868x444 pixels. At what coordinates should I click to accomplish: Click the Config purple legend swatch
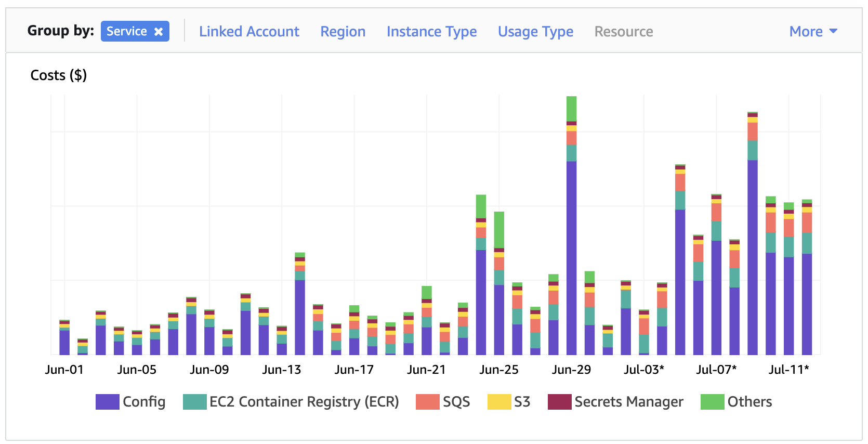[107, 402]
